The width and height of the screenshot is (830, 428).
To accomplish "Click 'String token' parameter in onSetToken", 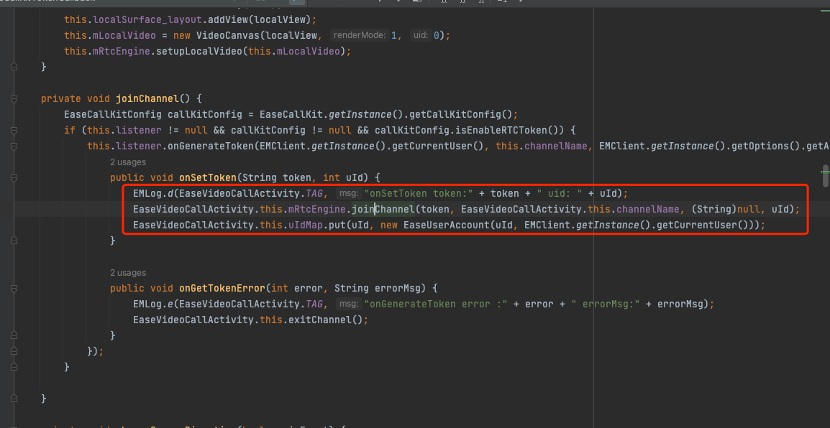I will [277, 177].
